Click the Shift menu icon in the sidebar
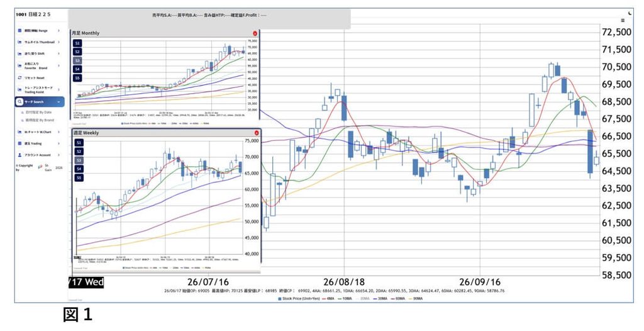The width and height of the screenshot is (644, 331). pos(19,53)
